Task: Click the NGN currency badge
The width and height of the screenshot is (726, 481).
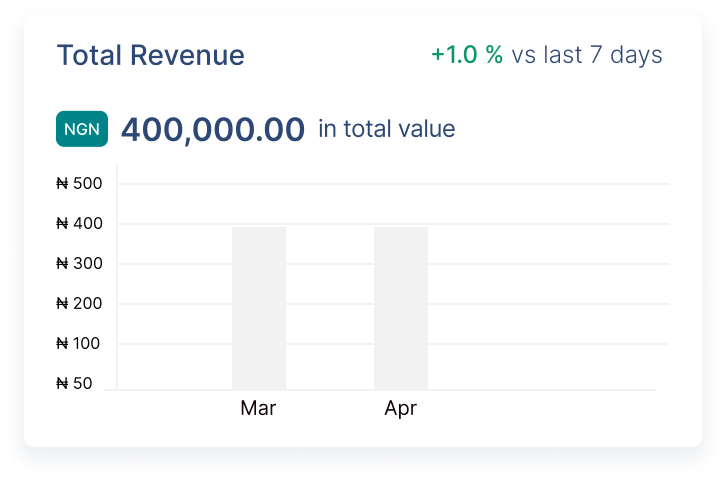Action: (x=82, y=130)
